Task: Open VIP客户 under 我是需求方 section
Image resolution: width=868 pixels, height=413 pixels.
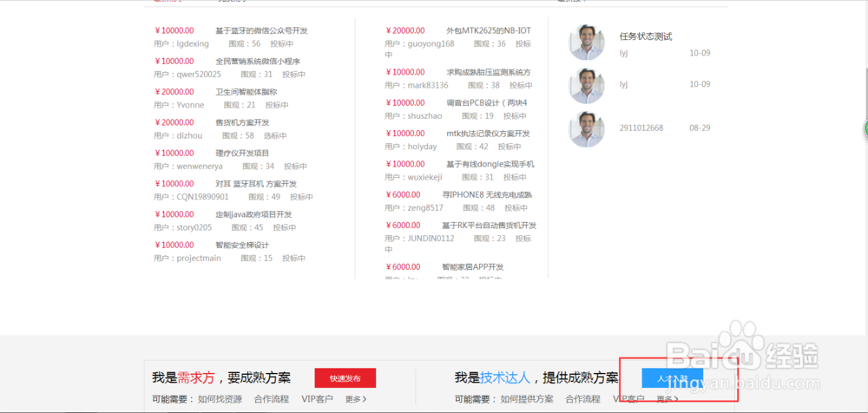Action: point(317,398)
